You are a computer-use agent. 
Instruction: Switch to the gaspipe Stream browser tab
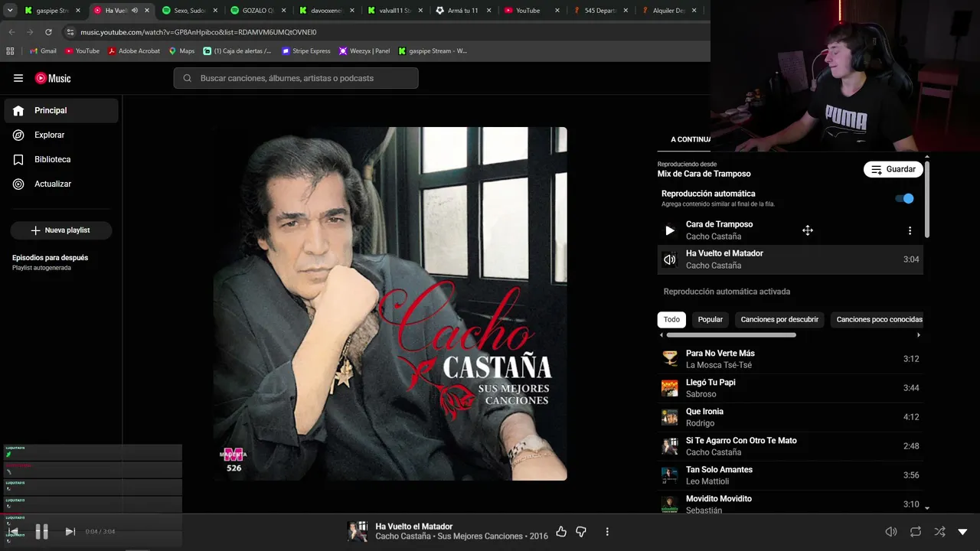[52, 11]
